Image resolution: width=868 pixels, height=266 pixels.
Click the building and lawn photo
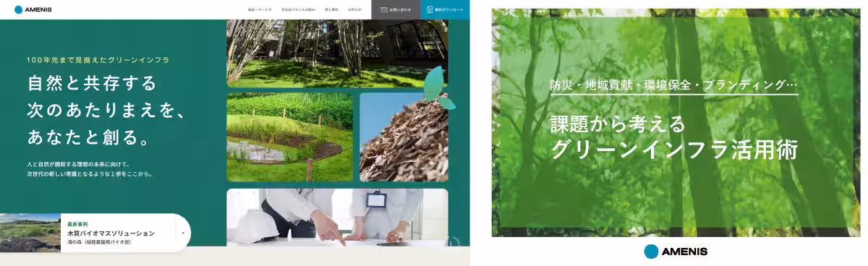(337, 53)
